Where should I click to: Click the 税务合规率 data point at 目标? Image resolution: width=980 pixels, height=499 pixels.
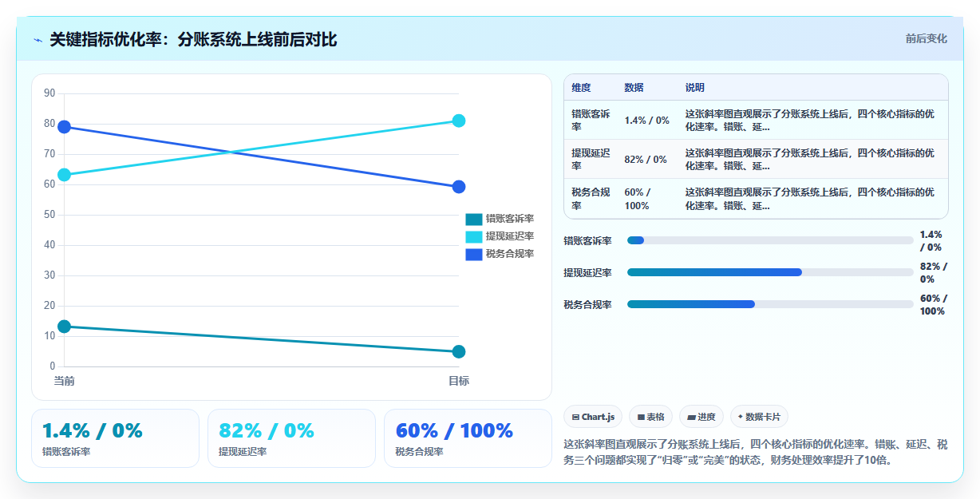coord(459,187)
